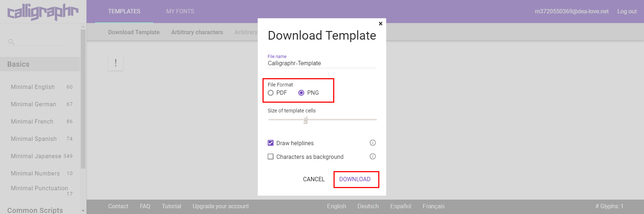Viewport: 644px width, 214px height.
Task: Collapse the Basics section in sidebar
Action: [18, 64]
